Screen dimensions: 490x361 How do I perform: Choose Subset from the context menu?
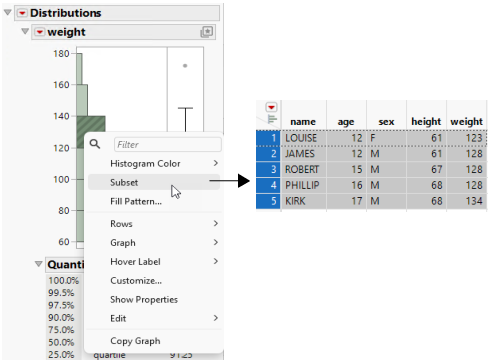[x=154, y=182]
